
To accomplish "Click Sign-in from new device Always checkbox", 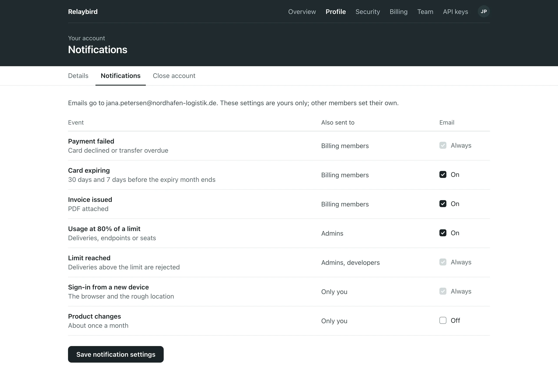I will click(443, 291).
